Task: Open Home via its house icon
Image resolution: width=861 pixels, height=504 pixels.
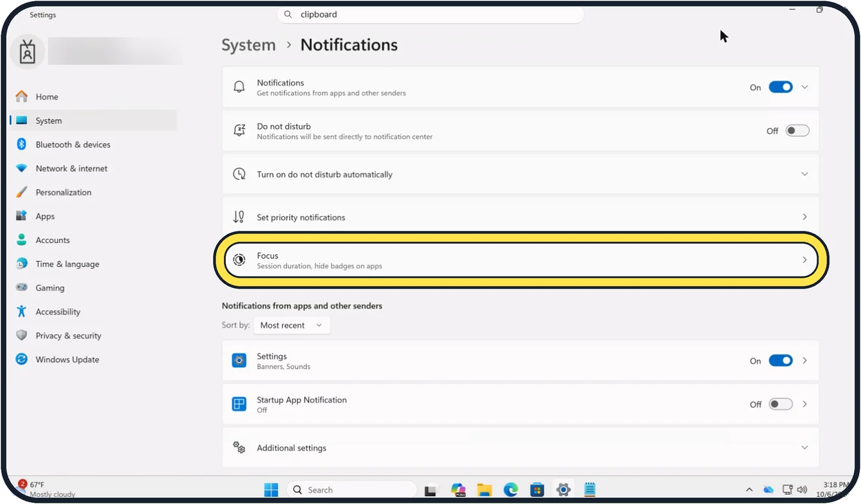Action: (x=22, y=97)
